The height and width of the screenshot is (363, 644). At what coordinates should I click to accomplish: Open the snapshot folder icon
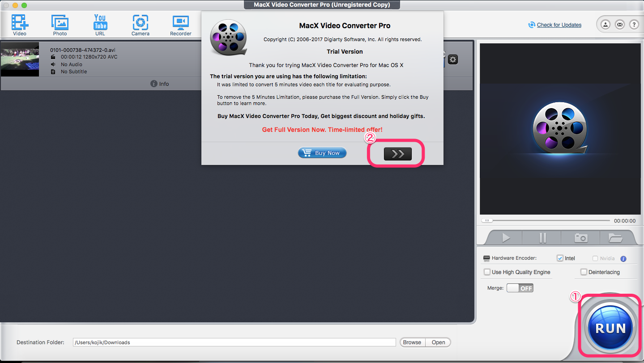point(616,238)
